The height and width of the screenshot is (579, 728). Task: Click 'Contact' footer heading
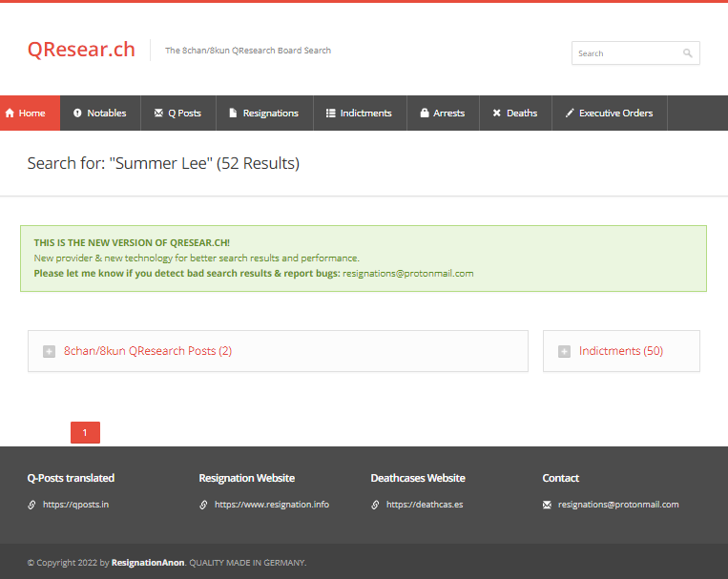(560, 478)
